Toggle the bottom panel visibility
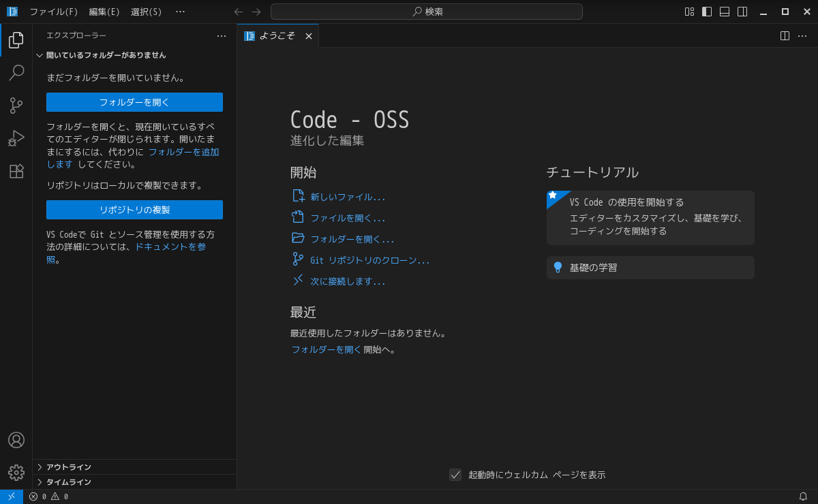Screen dimensions: 818x504 [x=725, y=12]
